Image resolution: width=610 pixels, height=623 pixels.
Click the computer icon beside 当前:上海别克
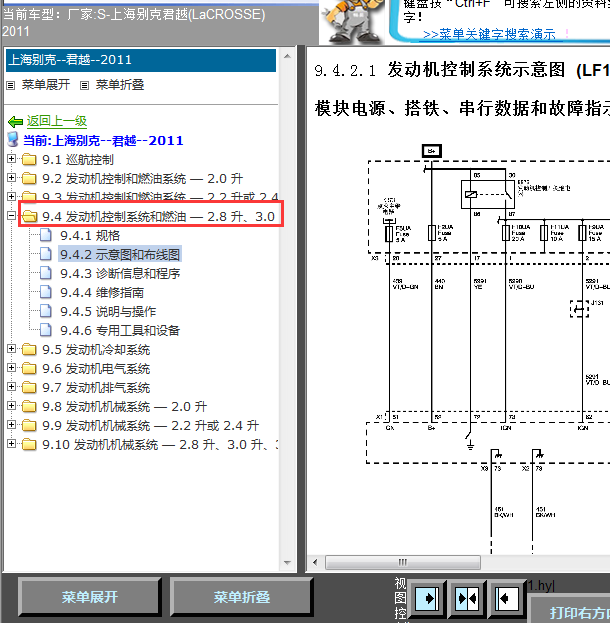click(13, 140)
